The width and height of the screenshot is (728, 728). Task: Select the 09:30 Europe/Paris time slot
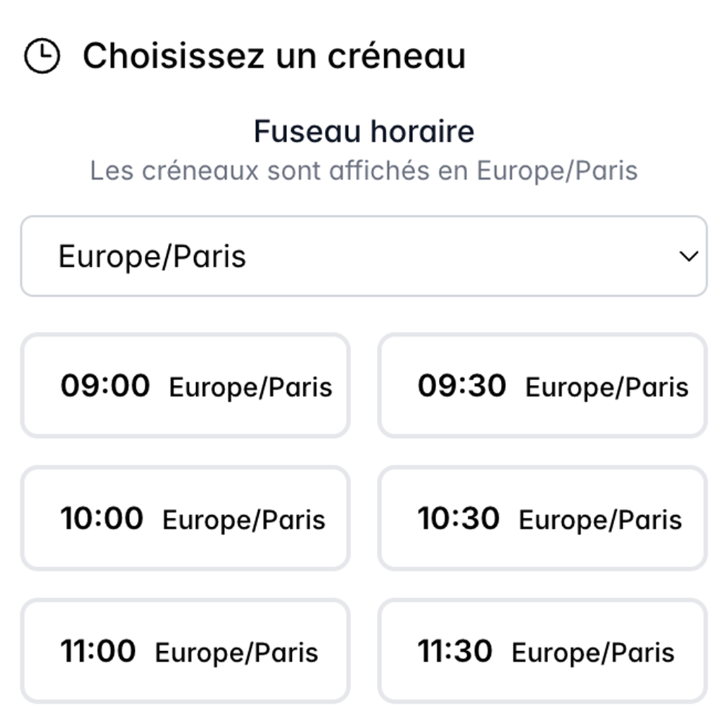point(543,385)
